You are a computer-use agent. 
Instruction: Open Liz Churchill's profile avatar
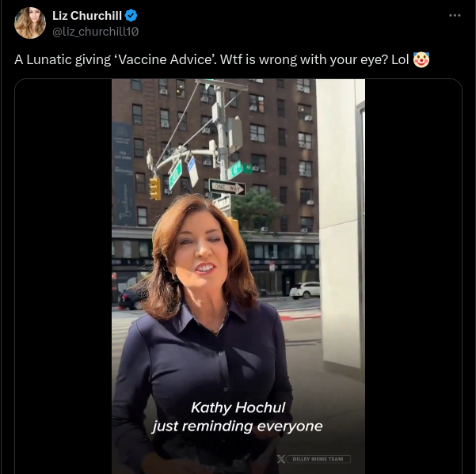point(30,23)
